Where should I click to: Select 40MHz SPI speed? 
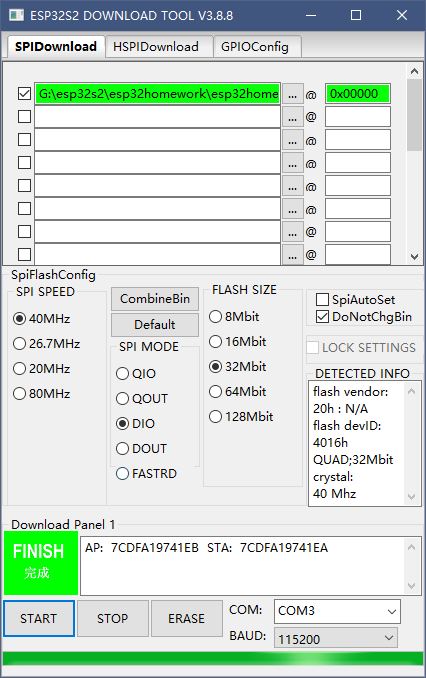click(42, 319)
